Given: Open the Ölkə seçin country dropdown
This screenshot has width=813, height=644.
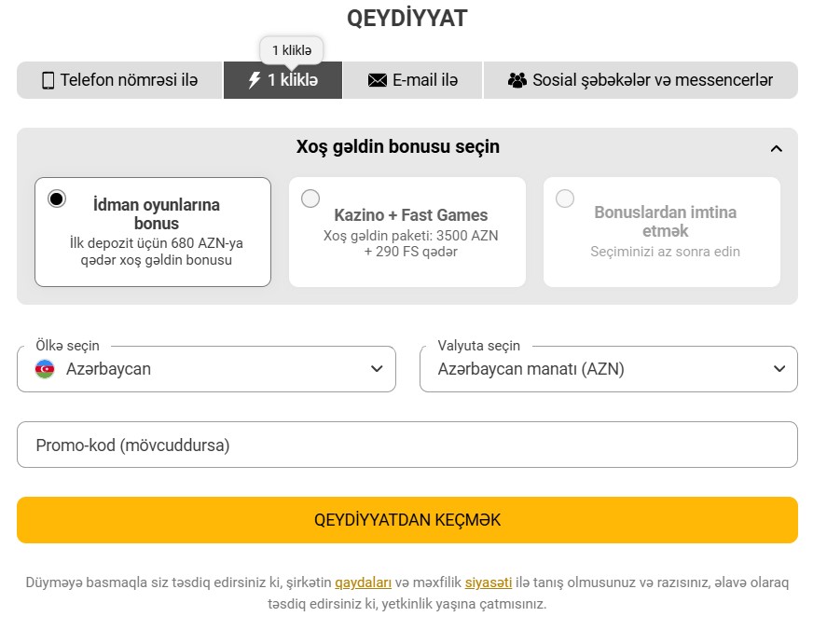Looking at the screenshot, I should click(206, 369).
